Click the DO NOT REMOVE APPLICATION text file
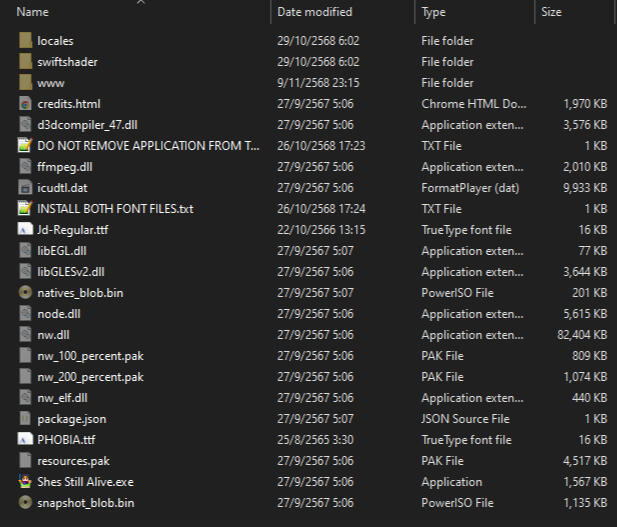Screen dimensions: 617x527 [147, 146]
